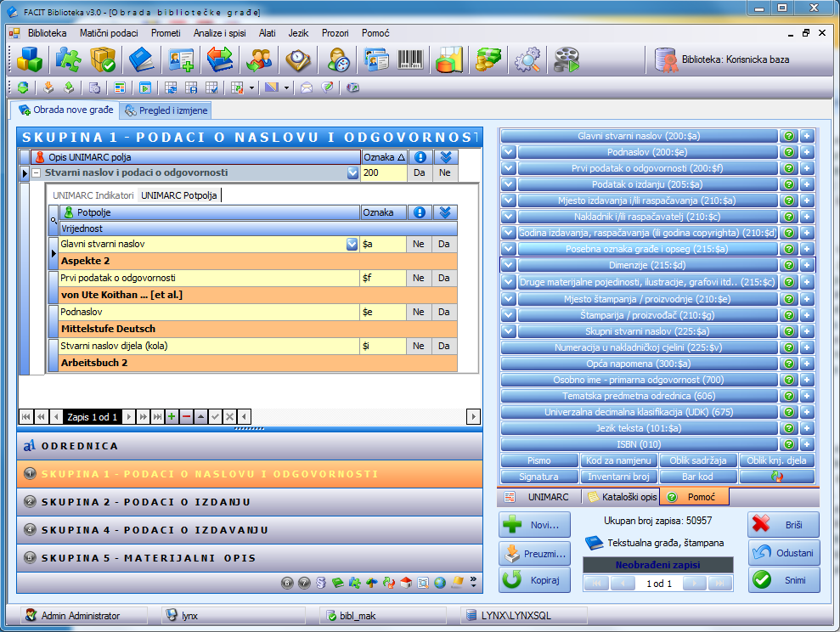Click the chart and database report toolbar icon
Viewport: 840px width, 632px height.
click(x=449, y=59)
